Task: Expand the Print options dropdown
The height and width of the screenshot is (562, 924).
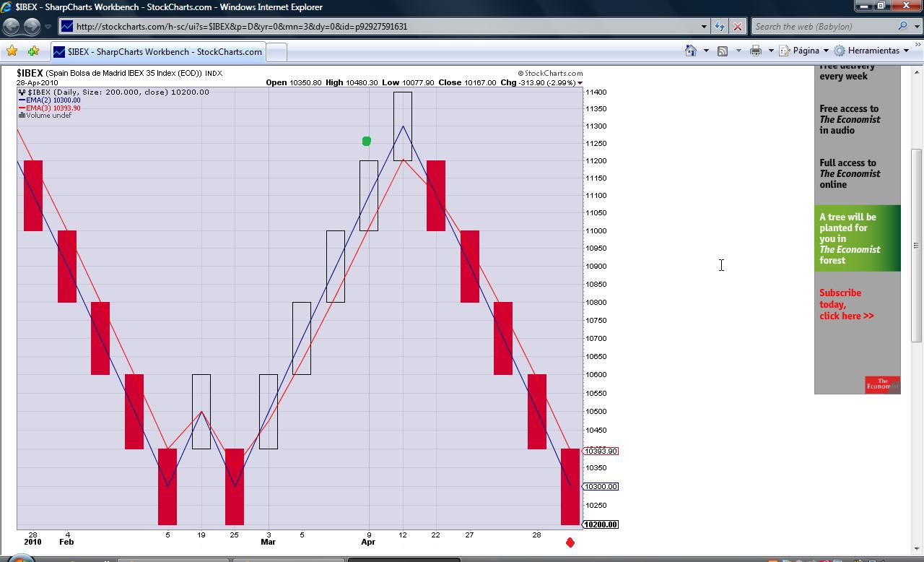Action: [x=771, y=51]
